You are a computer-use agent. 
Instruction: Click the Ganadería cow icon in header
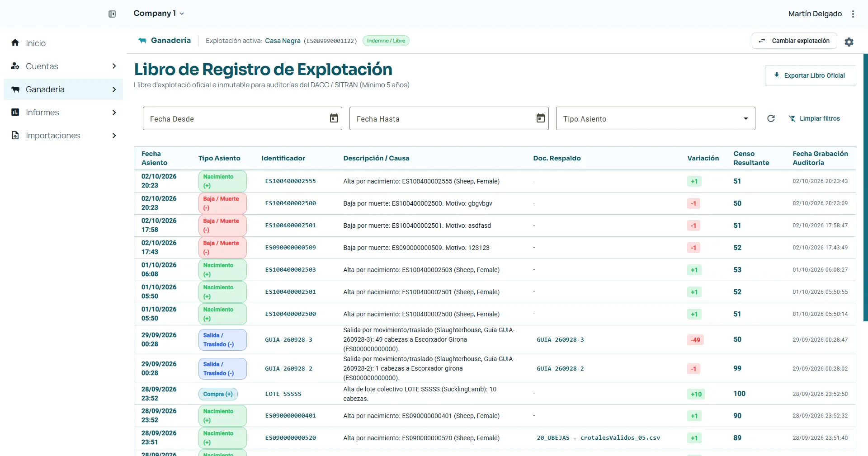click(142, 41)
